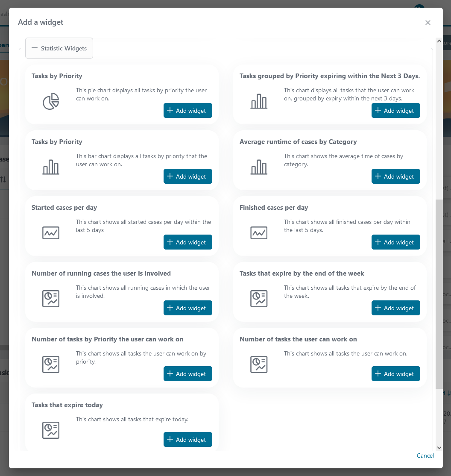Viewport: 451px width, 476px height.
Task: Click statistic icon of Number of tasks the user can work on
Action: (259, 364)
